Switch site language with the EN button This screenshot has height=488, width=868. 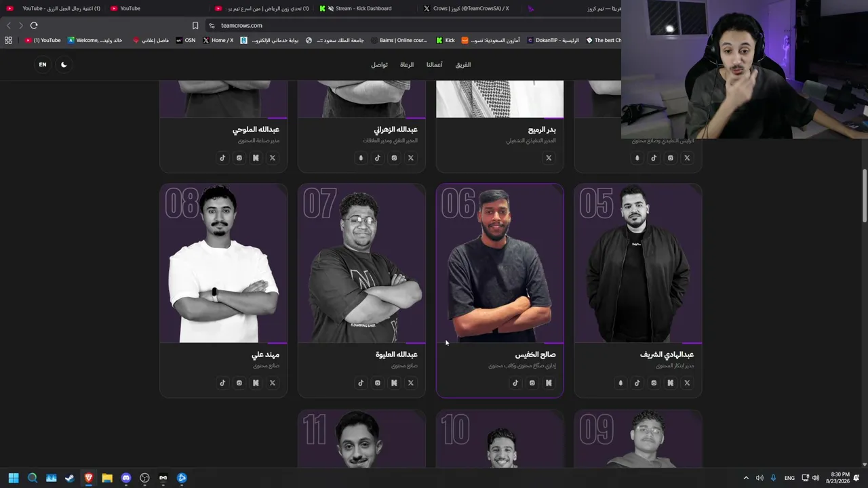click(x=43, y=64)
